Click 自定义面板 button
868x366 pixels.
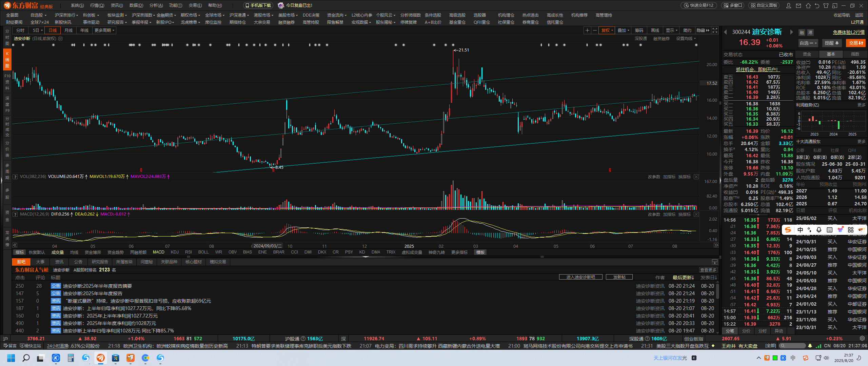point(764,5)
